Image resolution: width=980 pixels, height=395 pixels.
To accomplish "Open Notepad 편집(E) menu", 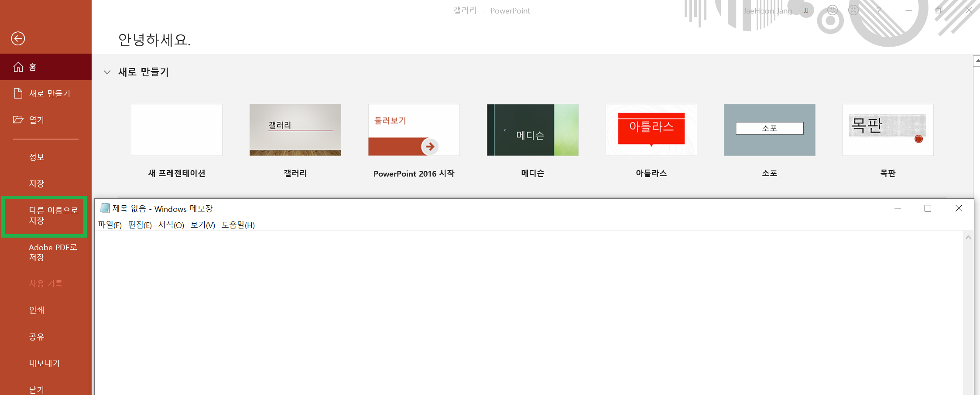I will pos(140,225).
